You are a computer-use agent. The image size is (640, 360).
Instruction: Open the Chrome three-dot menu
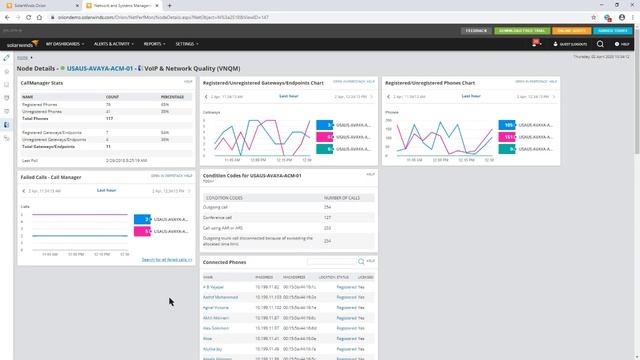point(633,18)
